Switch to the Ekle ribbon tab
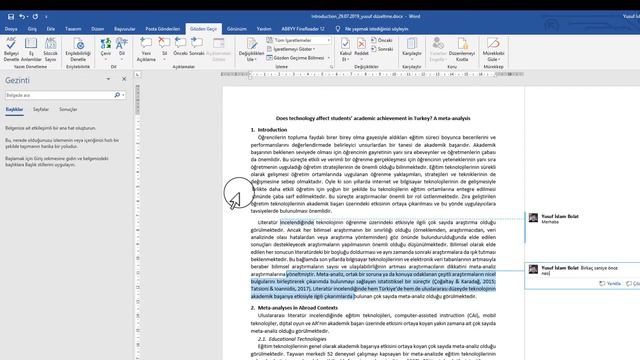Image resolution: width=640 pixels, height=360 pixels. pos(51,29)
